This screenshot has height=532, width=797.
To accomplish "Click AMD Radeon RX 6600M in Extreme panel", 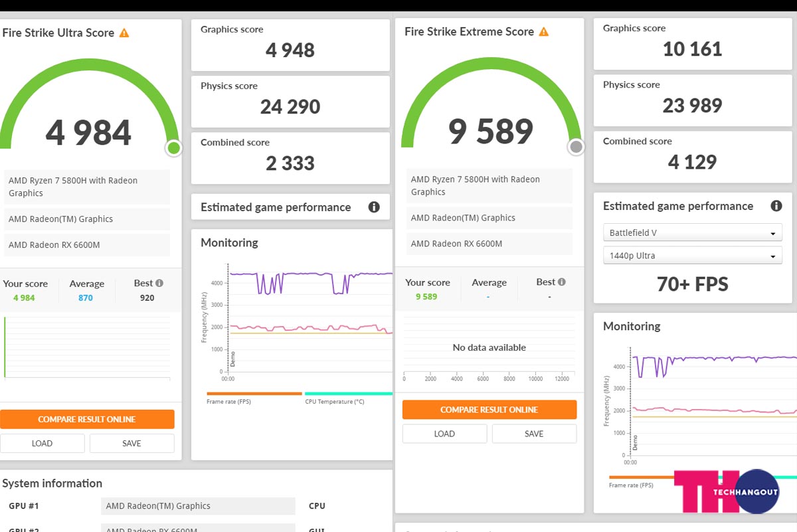I will (x=489, y=244).
